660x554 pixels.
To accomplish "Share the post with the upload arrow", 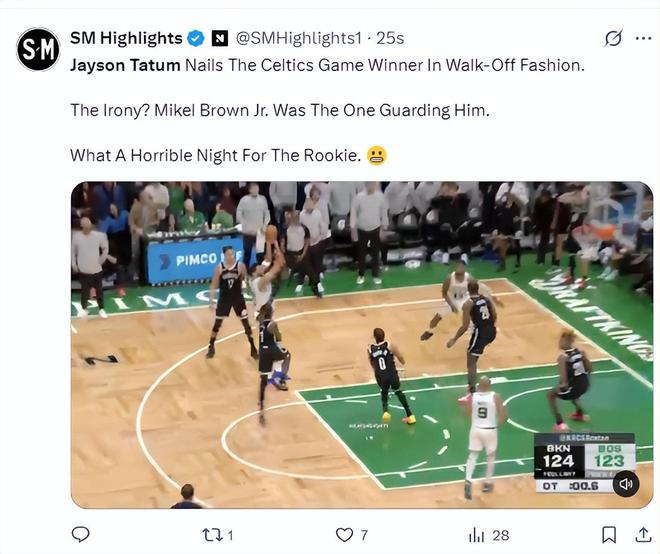I will tap(643, 535).
